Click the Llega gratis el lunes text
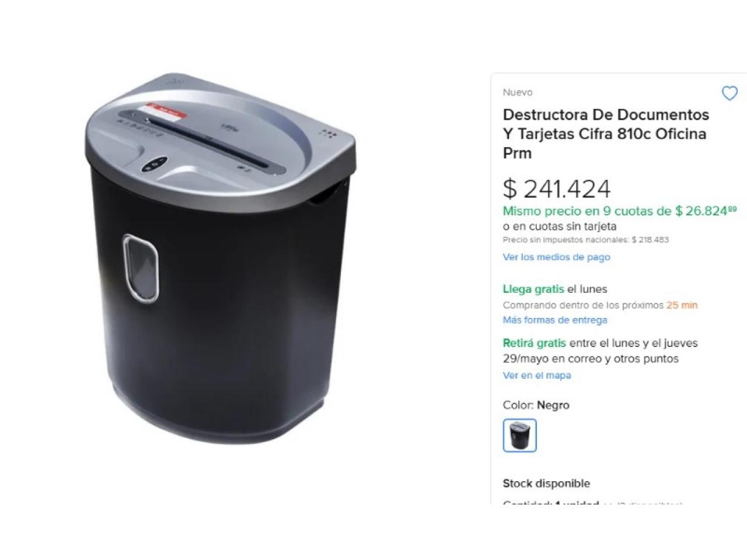 pyautogui.click(x=555, y=289)
